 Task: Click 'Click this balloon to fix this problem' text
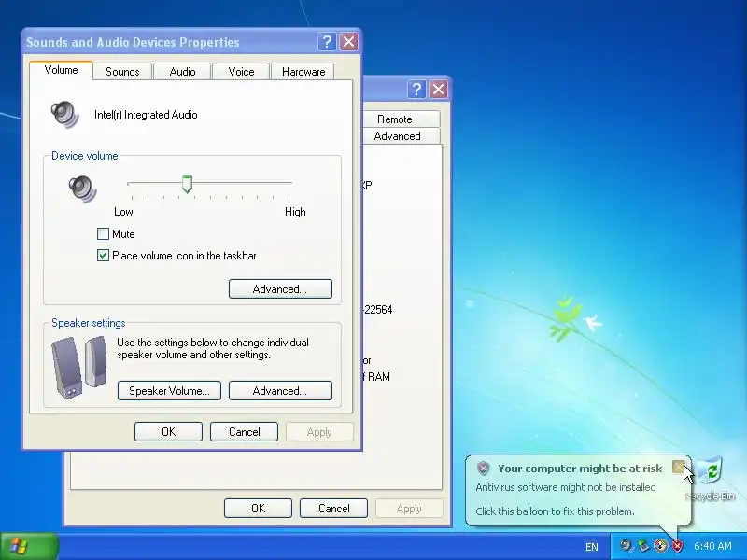[x=555, y=511]
